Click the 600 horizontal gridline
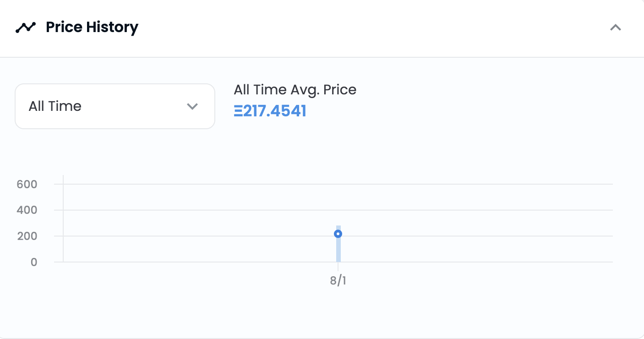This screenshot has width=644, height=339. pyautogui.click(x=333, y=184)
